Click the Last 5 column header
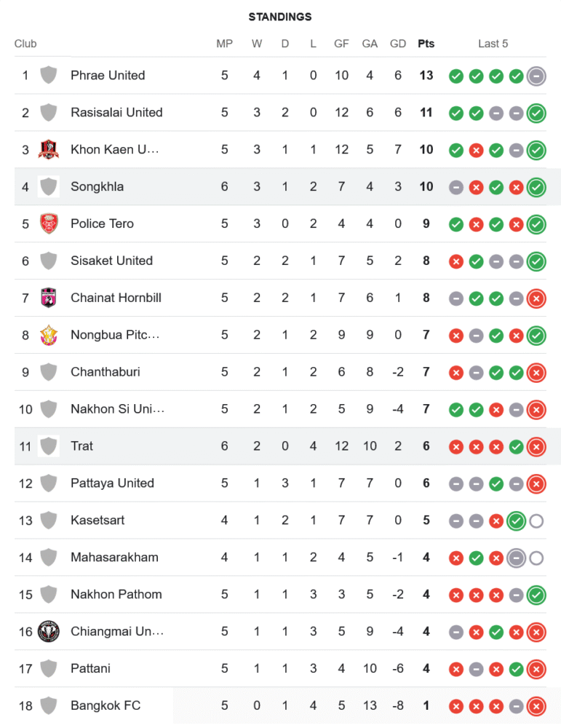The height and width of the screenshot is (728, 561). click(x=493, y=44)
